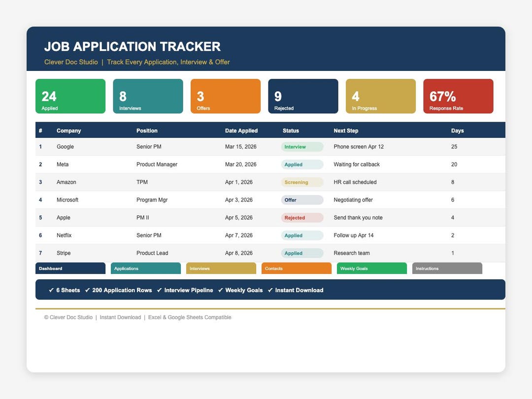Select the Netflix company cell
532x399 pixels.
(64, 235)
